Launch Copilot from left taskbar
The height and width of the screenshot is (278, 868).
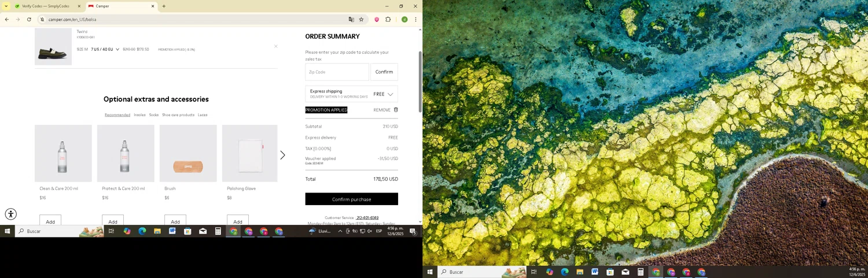coord(127,231)
